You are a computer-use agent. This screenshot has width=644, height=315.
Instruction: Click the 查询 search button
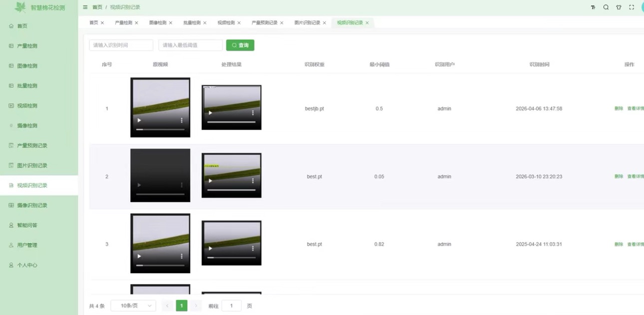[x=240, y=45]
